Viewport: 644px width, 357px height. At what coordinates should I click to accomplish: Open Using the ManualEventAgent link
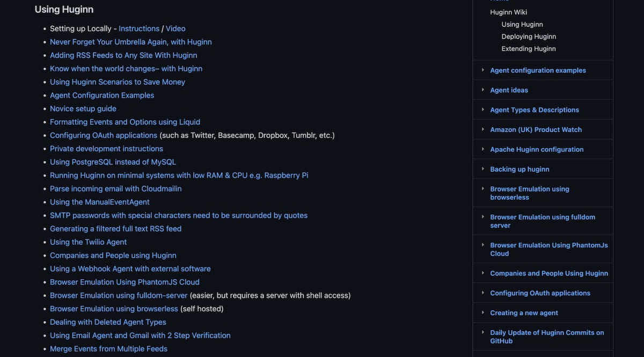[100, 202]
